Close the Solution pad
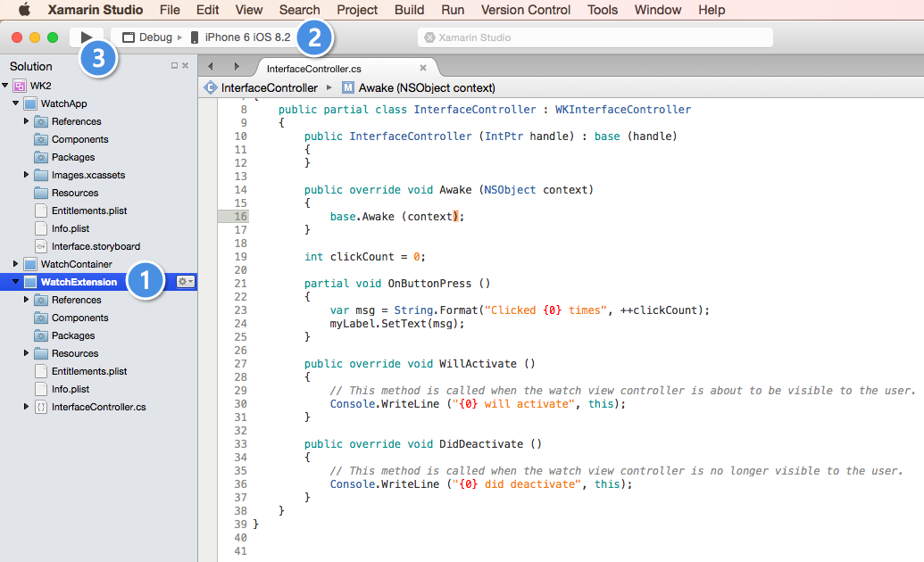The height and width of the screenshot is (562, 924). [185, 65]
